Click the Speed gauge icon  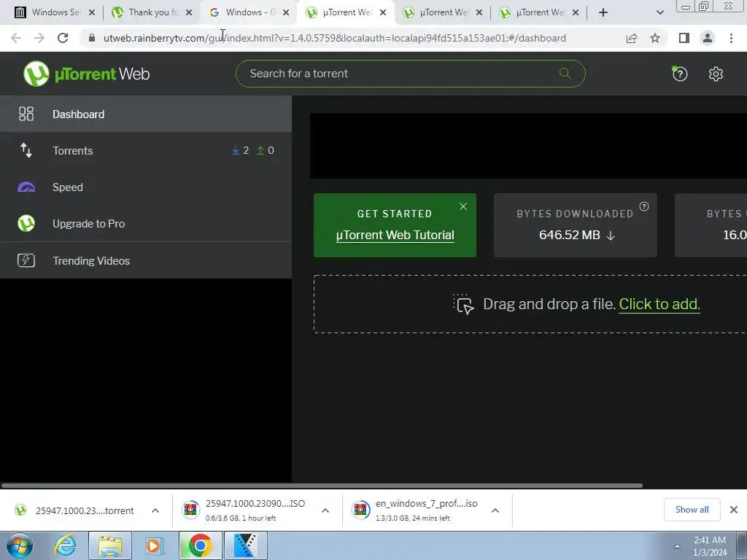coord(26,187)
